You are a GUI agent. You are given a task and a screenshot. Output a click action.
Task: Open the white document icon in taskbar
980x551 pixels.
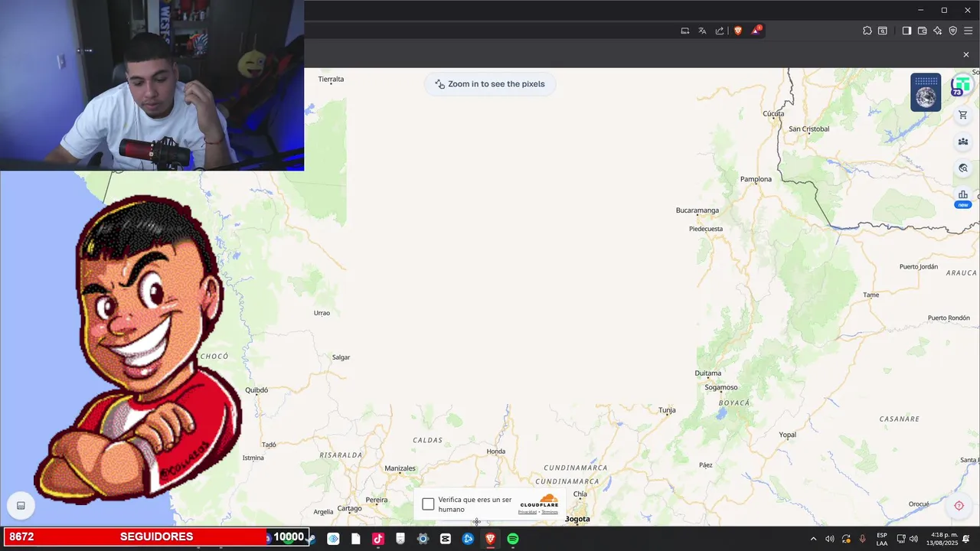pyautogui.click(x=355, y=539)
